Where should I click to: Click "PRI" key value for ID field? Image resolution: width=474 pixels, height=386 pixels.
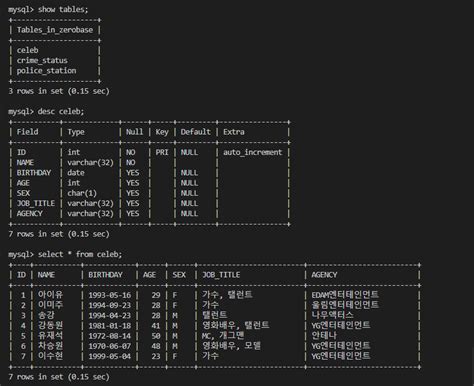[162, 152]
